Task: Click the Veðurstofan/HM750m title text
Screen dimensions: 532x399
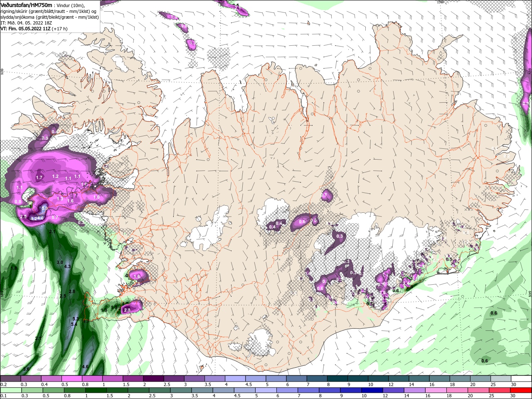Action: (x=26, y=5)
